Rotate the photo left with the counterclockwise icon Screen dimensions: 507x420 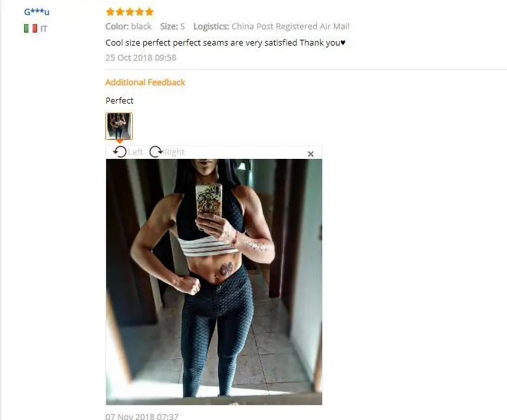[120, 152]
